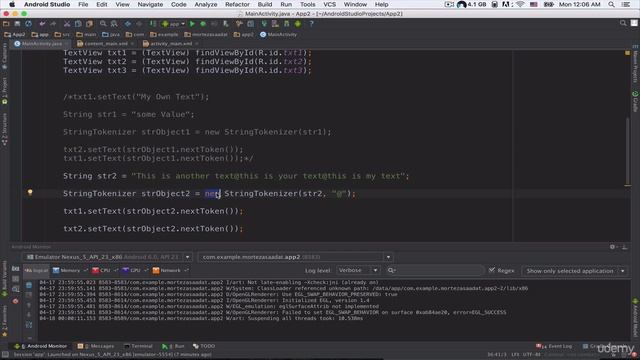Open the Navigate menu
Viewport: 640px width, 360px height.
coord(150,4)
